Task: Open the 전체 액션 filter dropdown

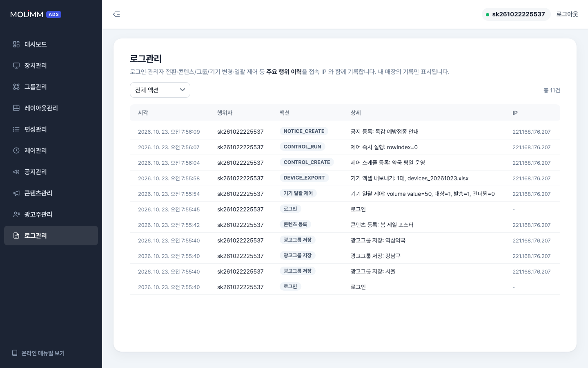Action: tap(160, 90)
